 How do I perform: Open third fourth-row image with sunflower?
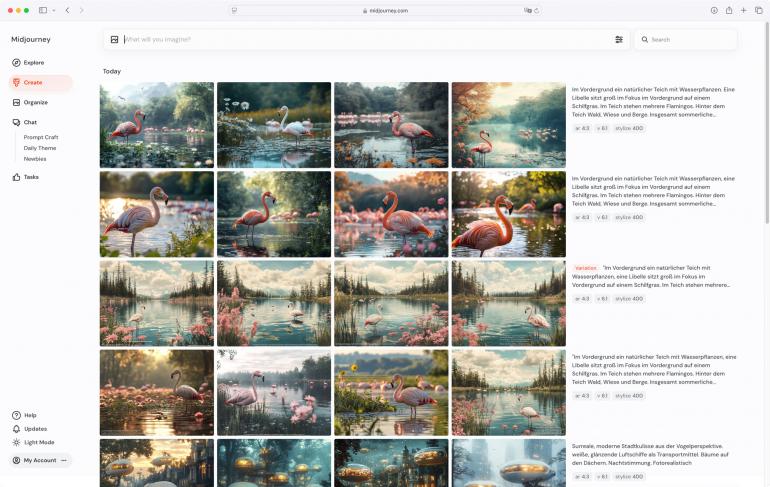391,393
